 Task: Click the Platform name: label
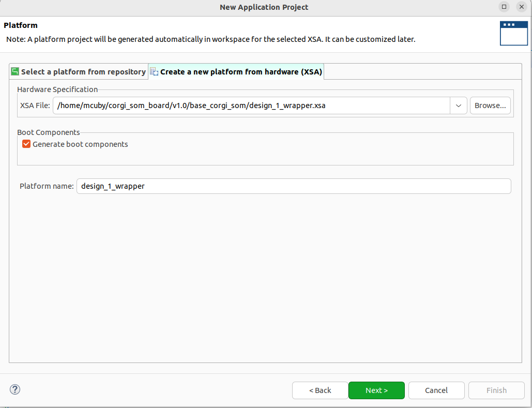[47, 186]
